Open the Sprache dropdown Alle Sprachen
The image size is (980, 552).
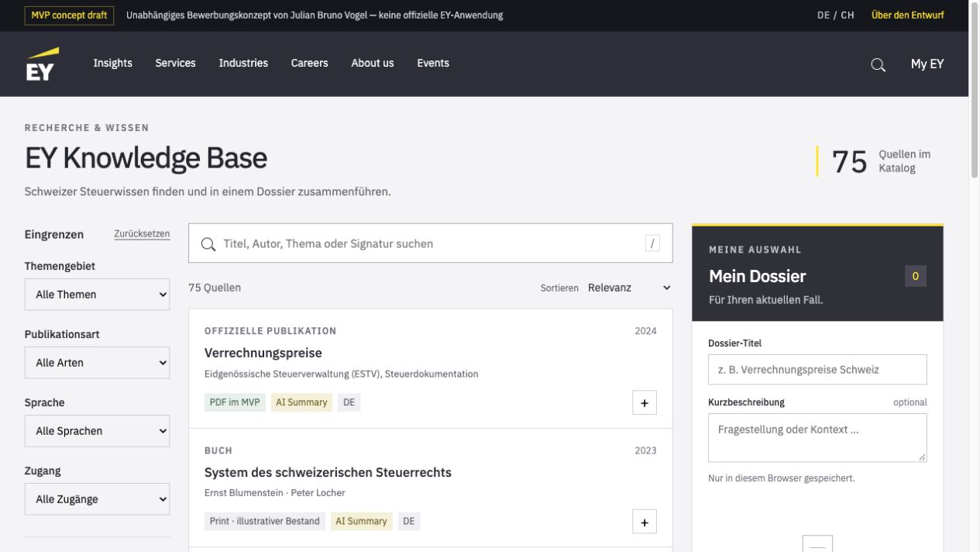pyautogui.click(x=97, y=431)
